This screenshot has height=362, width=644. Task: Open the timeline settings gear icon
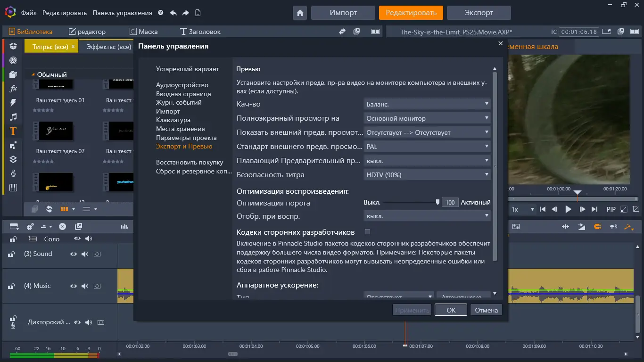pyautogui.click(x=29, y=227)
